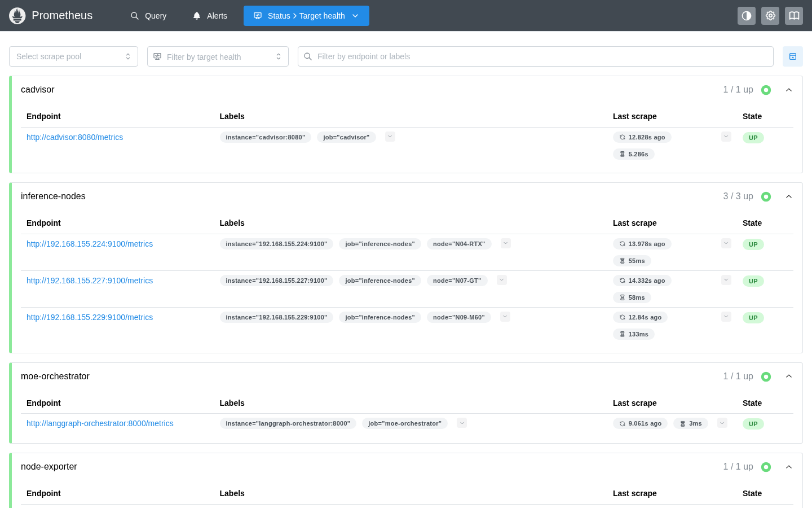812x508 pixels.
Task: Open the Select scrape pool dropdown
Action: pos(73,56)
